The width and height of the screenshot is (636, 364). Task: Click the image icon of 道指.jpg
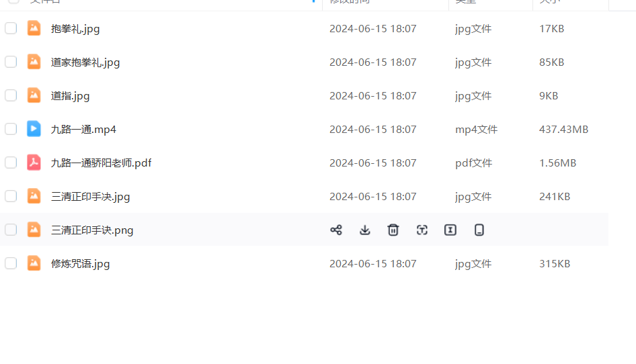[34, 95]
